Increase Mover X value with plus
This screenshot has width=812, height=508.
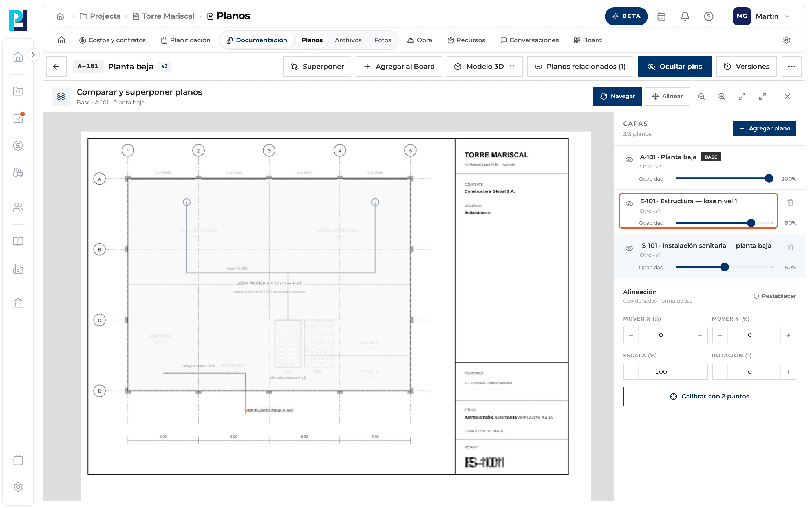[x=700, y=335]
